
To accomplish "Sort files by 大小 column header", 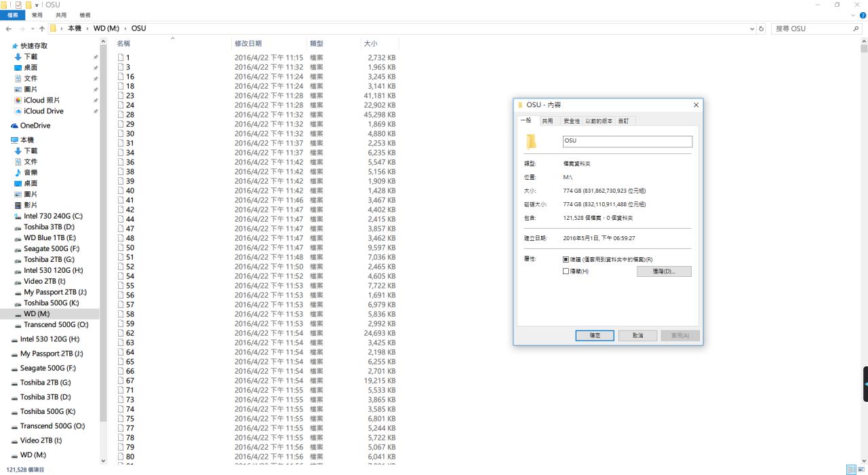I will pyautogui.click(x=370, y=43).
